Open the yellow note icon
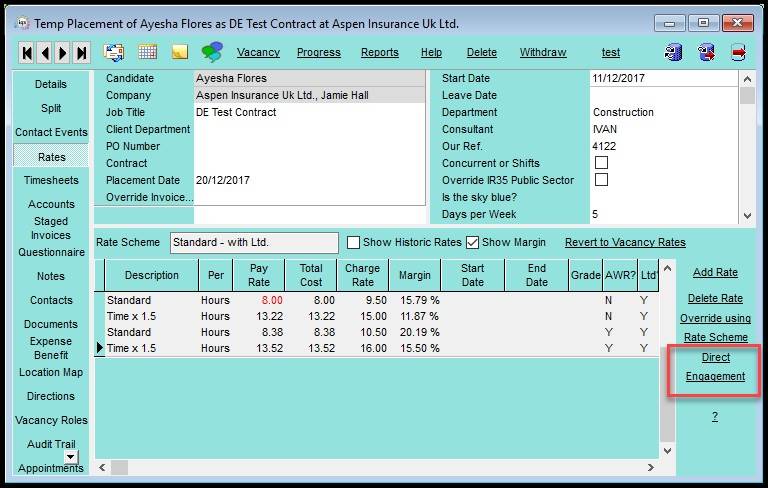 click(x=180, y=52)
